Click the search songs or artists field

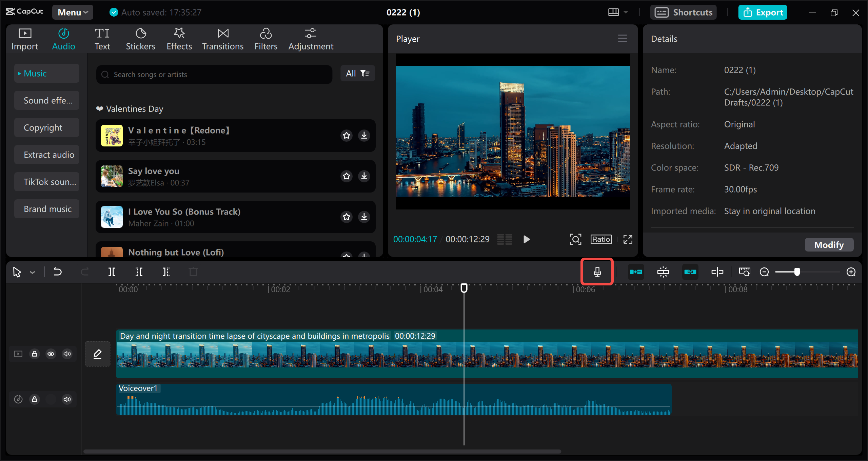(x=214, y=74)
